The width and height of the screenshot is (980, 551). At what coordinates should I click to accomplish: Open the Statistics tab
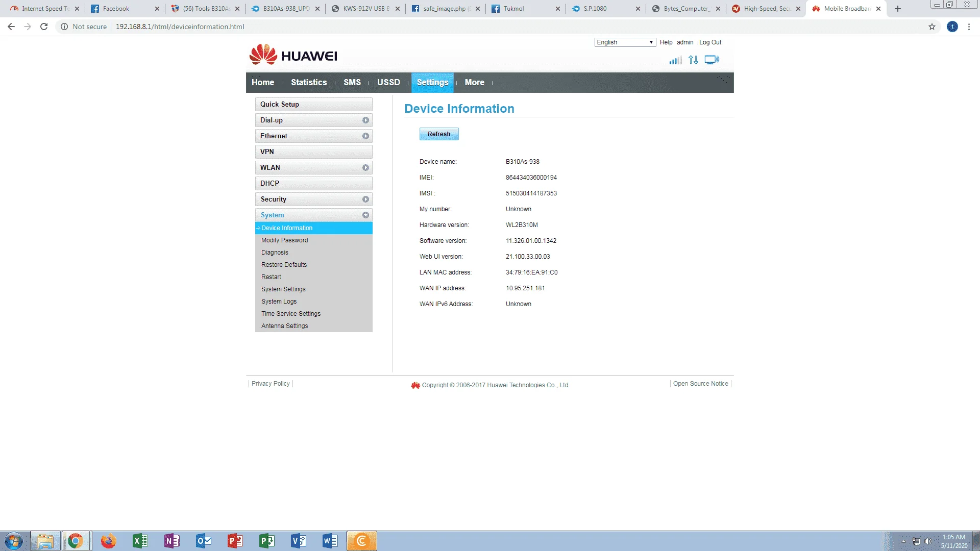click(x=309, y=83)
